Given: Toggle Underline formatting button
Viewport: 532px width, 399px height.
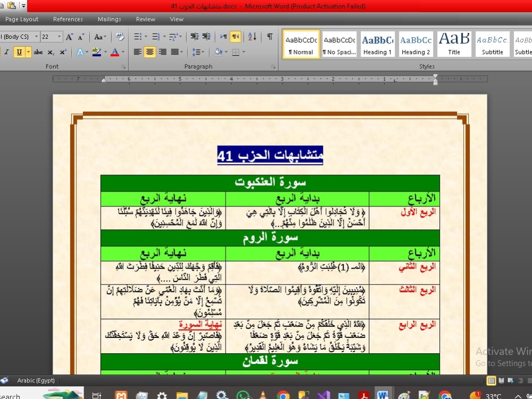Looking at the screenshot, I should point(19,52).
